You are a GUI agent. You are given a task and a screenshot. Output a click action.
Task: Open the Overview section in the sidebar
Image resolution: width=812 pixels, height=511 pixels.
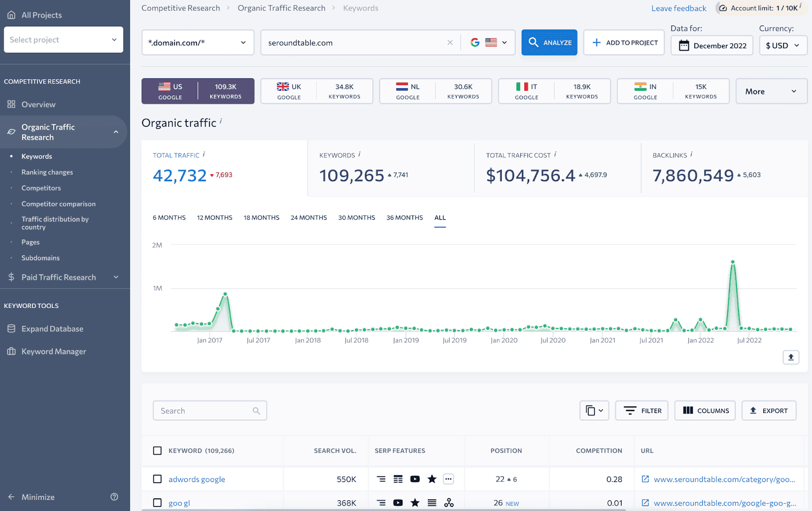pos(38,104)
